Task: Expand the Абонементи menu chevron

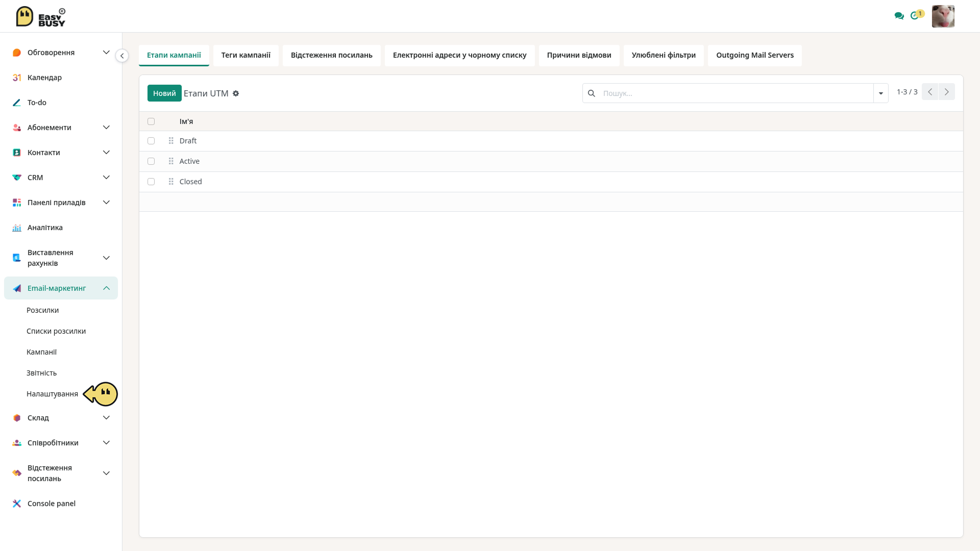Action: 106,128
